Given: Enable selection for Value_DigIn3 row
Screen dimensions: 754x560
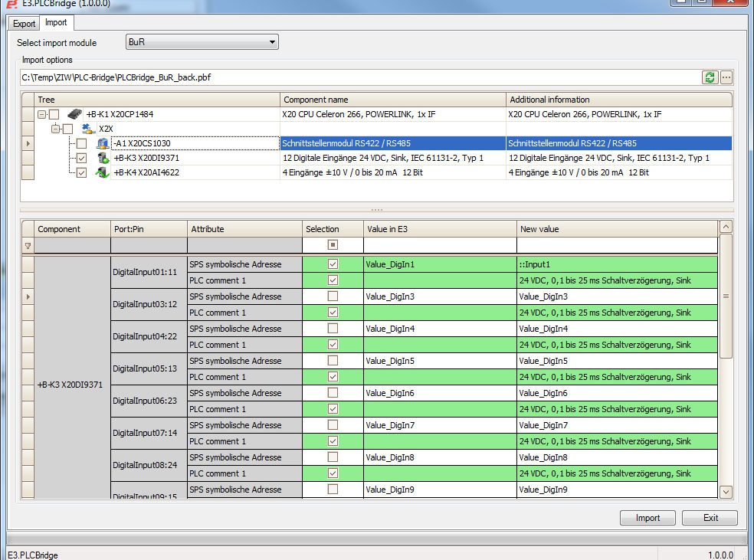Looking at the screenshot, I should click(333, 296).
